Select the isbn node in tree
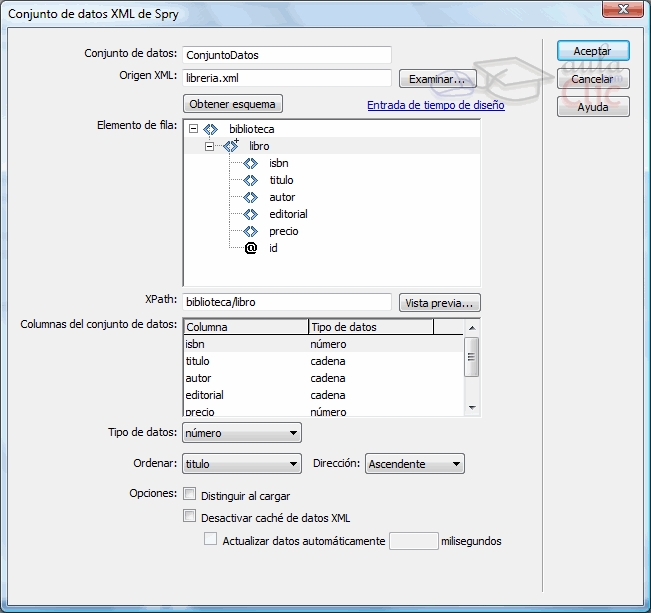 tap(279, 163)
